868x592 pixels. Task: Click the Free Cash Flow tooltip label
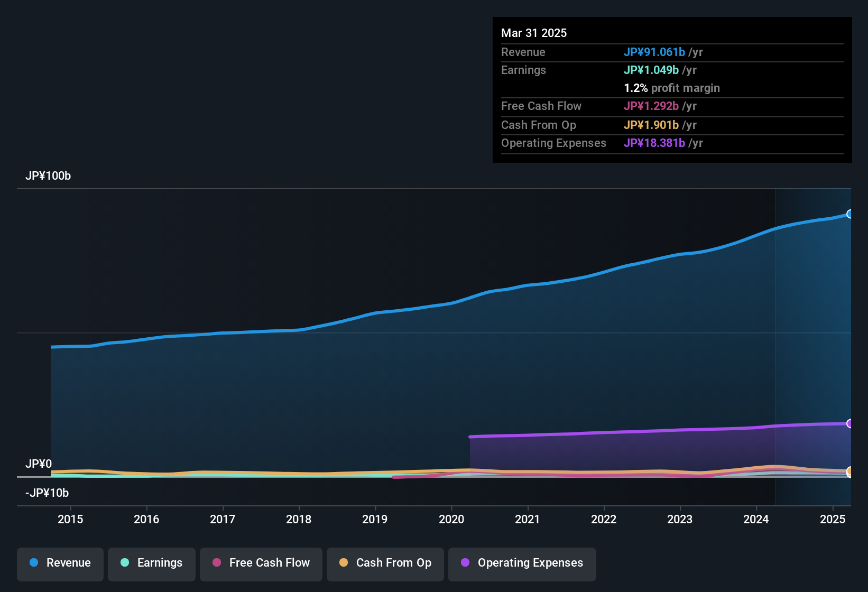tap(541, 106)
